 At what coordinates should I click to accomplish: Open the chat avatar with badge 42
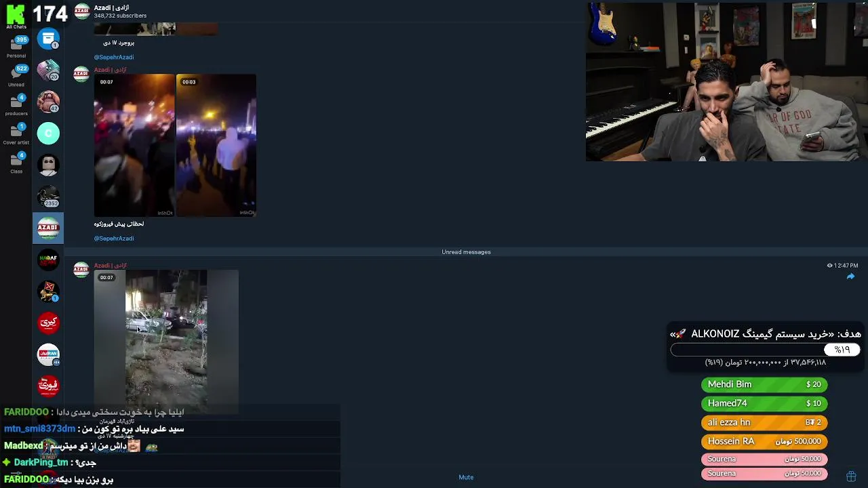(x=48, y=102)
